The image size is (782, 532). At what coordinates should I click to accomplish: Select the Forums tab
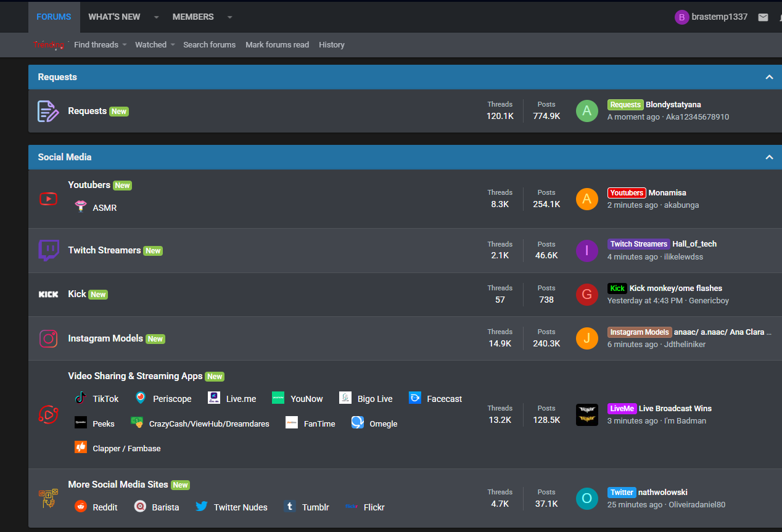point(54,17)
